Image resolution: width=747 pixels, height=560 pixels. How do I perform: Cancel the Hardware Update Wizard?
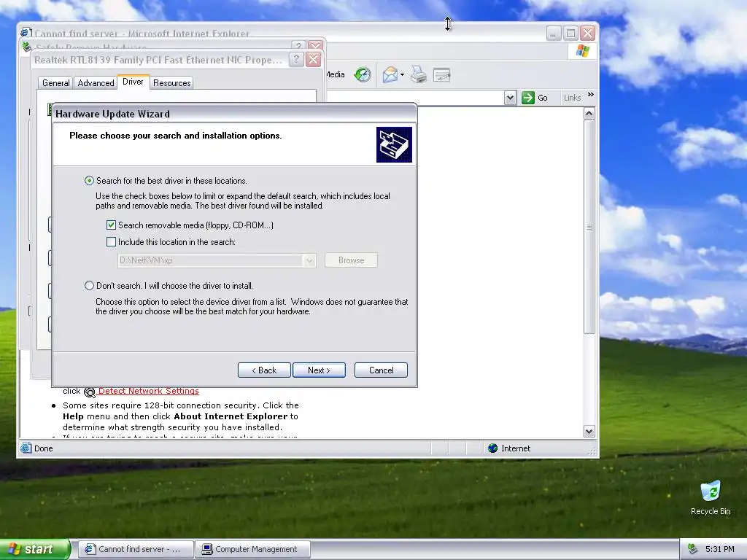tap(381, 370)
